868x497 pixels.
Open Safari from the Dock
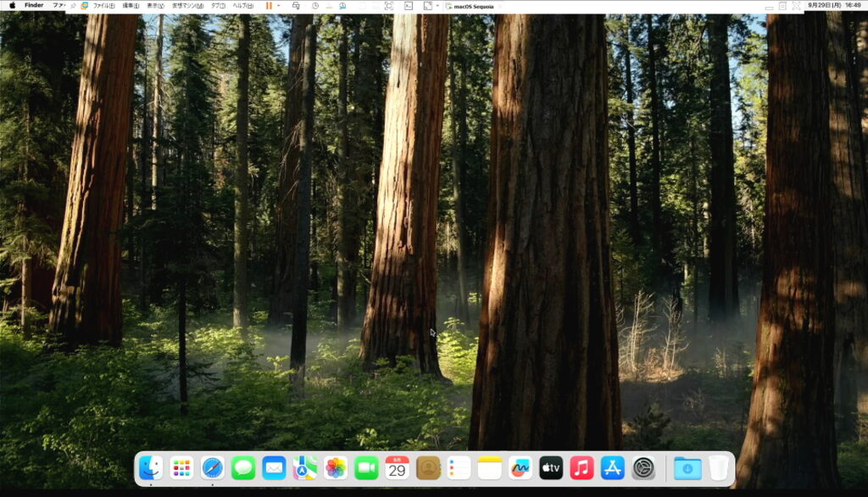(x=213, y=467)
